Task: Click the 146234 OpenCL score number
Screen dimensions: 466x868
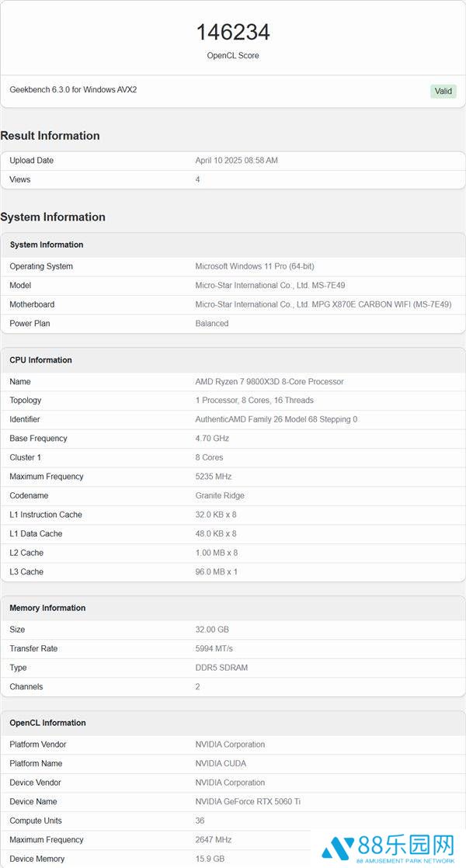Action: (x=233, y=32)
